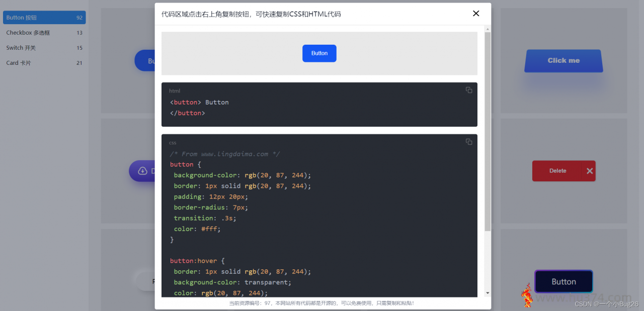Image resolution: width=644 pixels, height=311 pixels.
Task: Click the 'css' code block label
Action: [173, 143]
